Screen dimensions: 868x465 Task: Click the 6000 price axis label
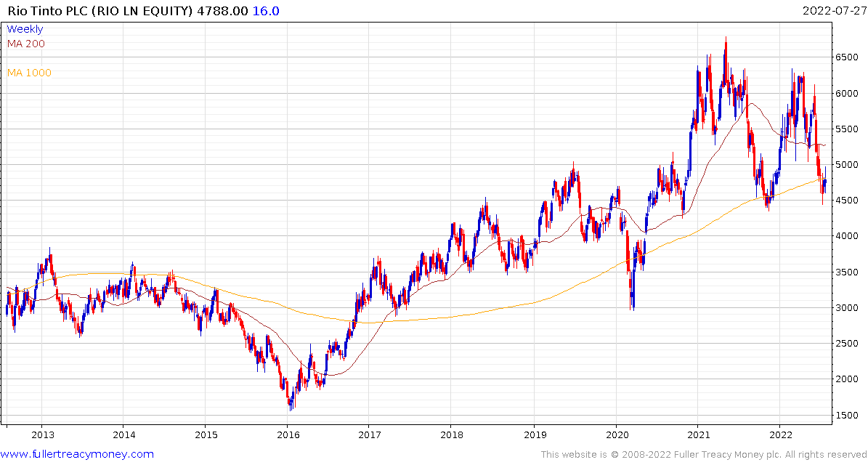tap(848, 93)
